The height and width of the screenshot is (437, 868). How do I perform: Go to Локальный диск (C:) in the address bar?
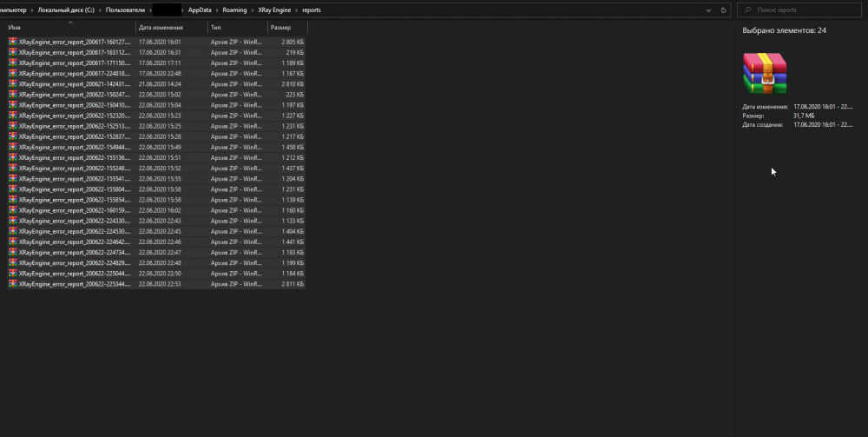(x=66, y=10)
